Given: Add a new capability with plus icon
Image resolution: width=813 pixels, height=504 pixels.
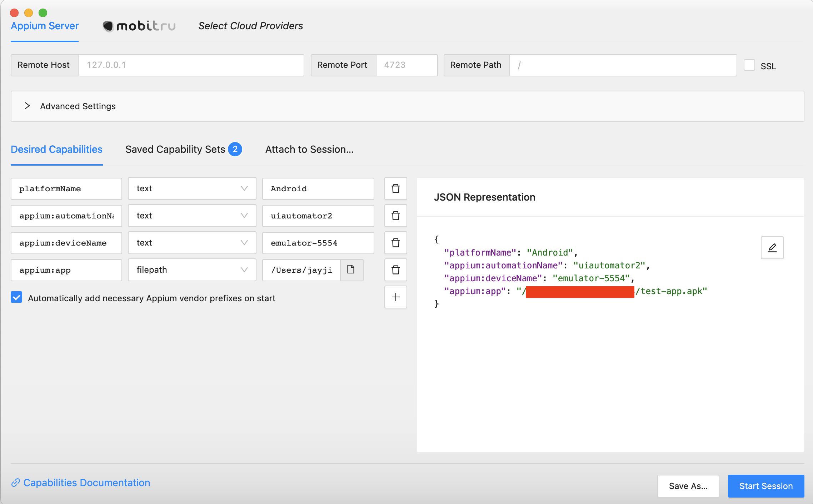Looking at the screenshot, I should (395, 297).
